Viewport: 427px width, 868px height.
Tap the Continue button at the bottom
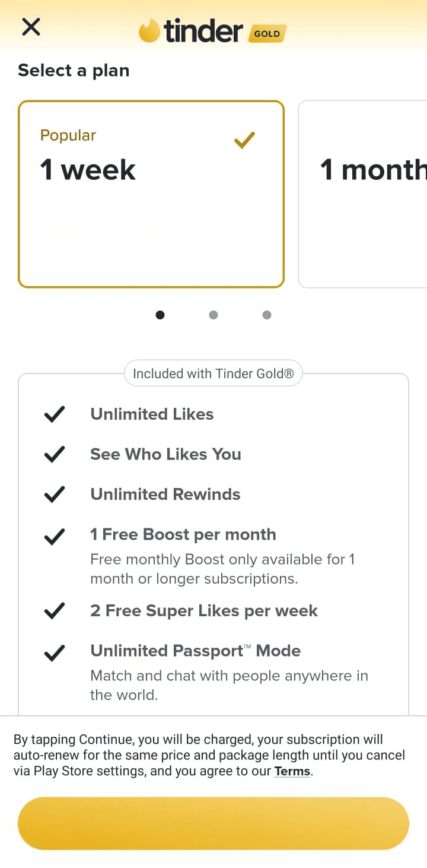click(x=213, y=823)
